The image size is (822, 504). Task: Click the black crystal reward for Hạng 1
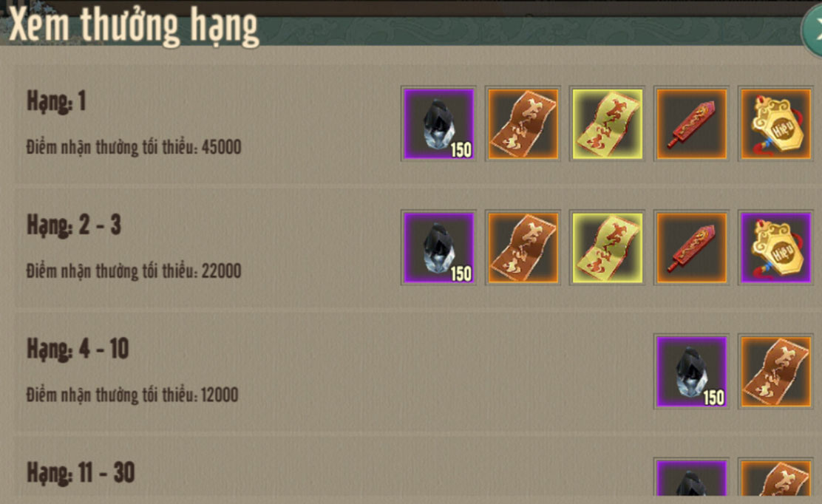(439, 123)
